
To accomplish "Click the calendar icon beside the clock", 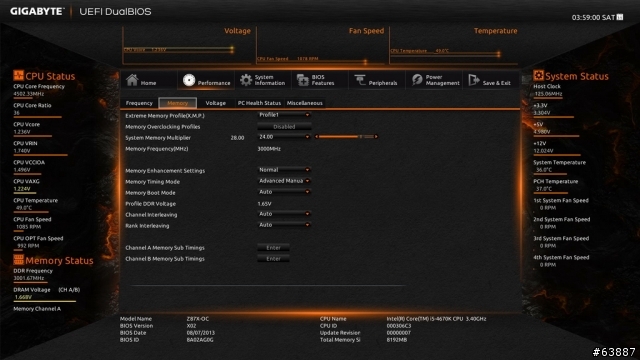I will pyautogui.click(x=620, y=17).
